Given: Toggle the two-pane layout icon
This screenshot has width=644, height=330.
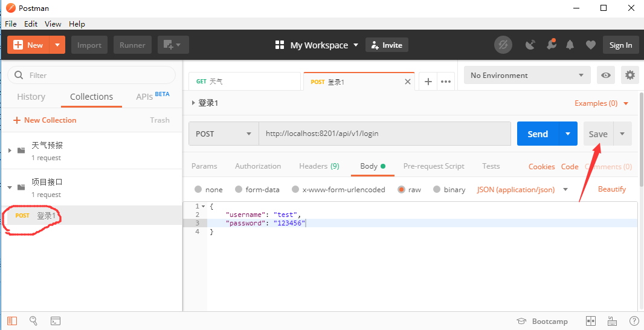Looking at the screenshot, I should coord(591,321).
